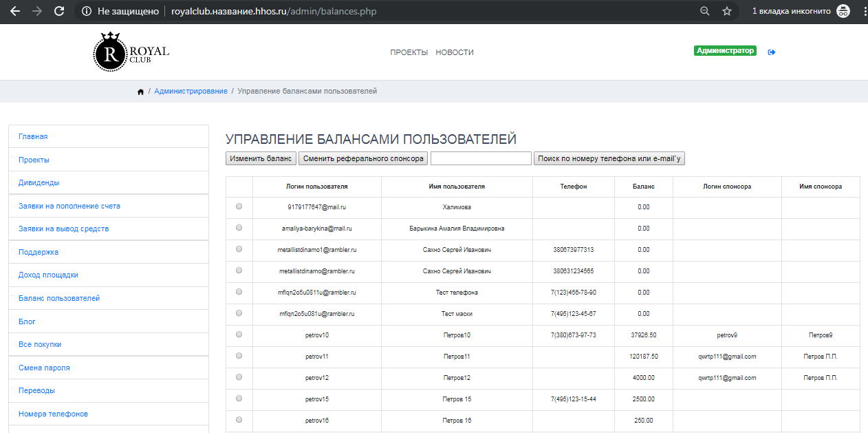Click name Тест маски

click(x=457, y=314)
